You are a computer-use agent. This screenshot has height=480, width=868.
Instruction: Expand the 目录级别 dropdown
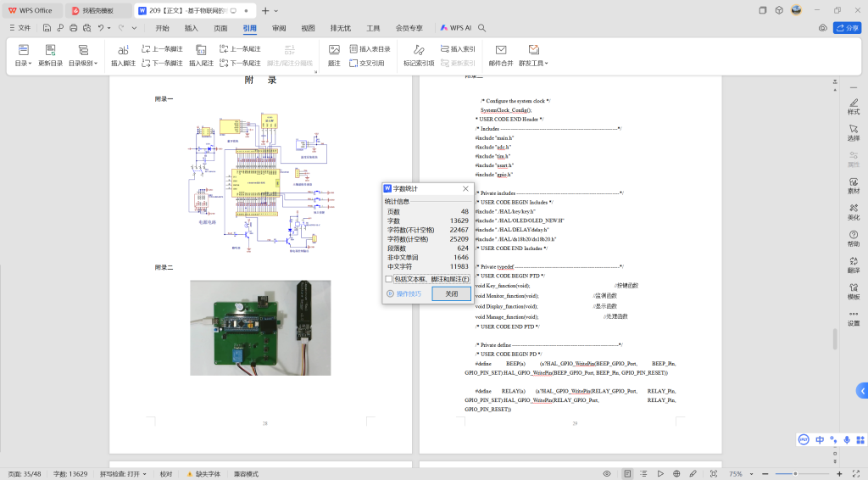pyautogui.click(x=83, y=63)
